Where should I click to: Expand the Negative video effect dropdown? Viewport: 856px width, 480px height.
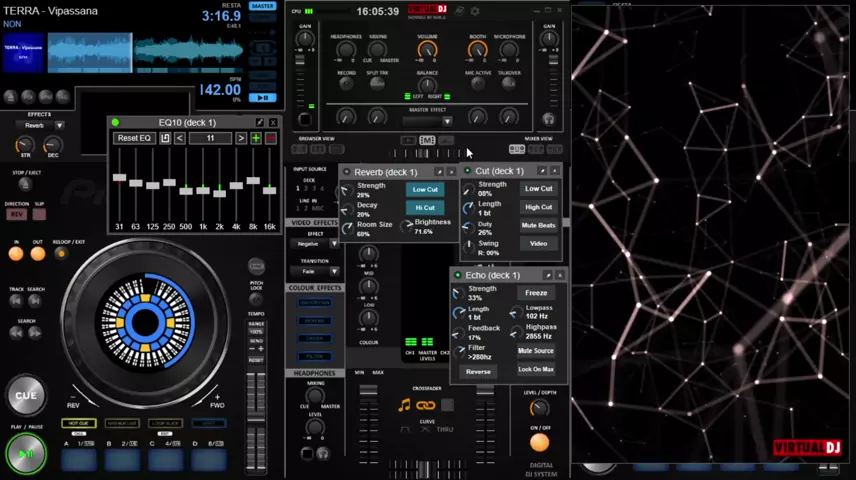pyautogui.click(x=334, y=244)
